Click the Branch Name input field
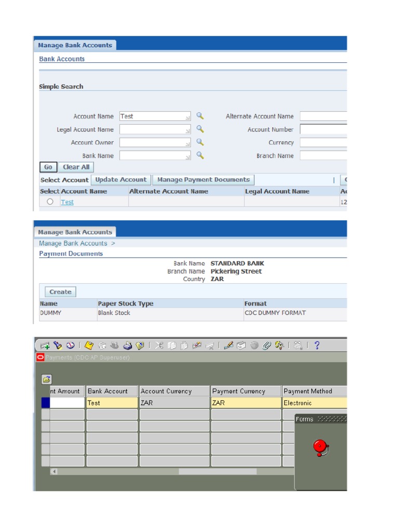The image size is (399, 532). (323, 156)
